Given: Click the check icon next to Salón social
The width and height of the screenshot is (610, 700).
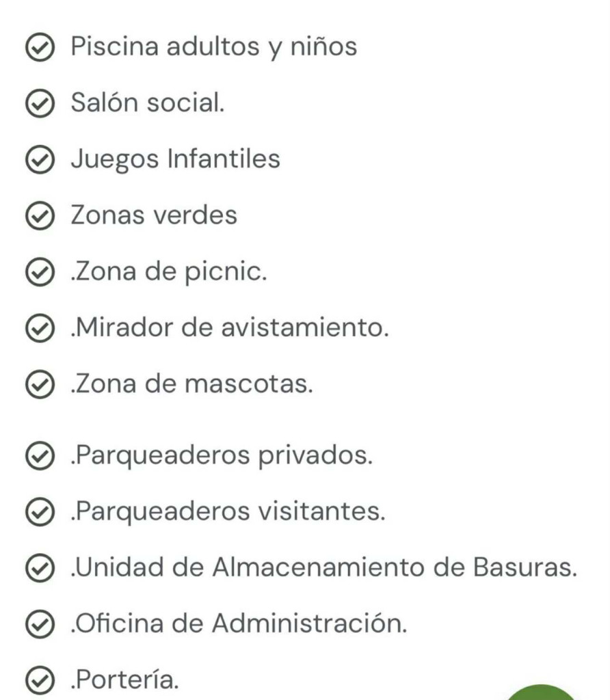Looking at the screenshot, I should coord(40,104).
